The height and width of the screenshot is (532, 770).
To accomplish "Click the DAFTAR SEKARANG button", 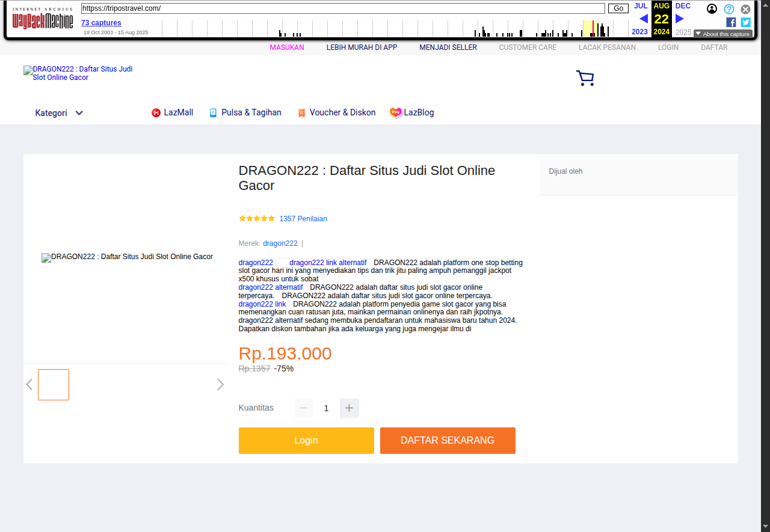I will [448, 441].
